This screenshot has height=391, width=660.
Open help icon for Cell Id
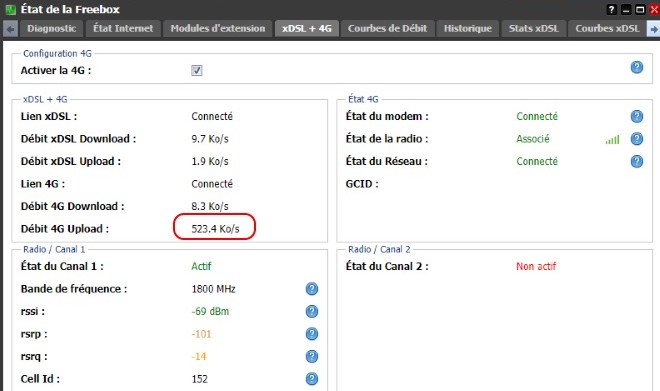coord(311,379)
